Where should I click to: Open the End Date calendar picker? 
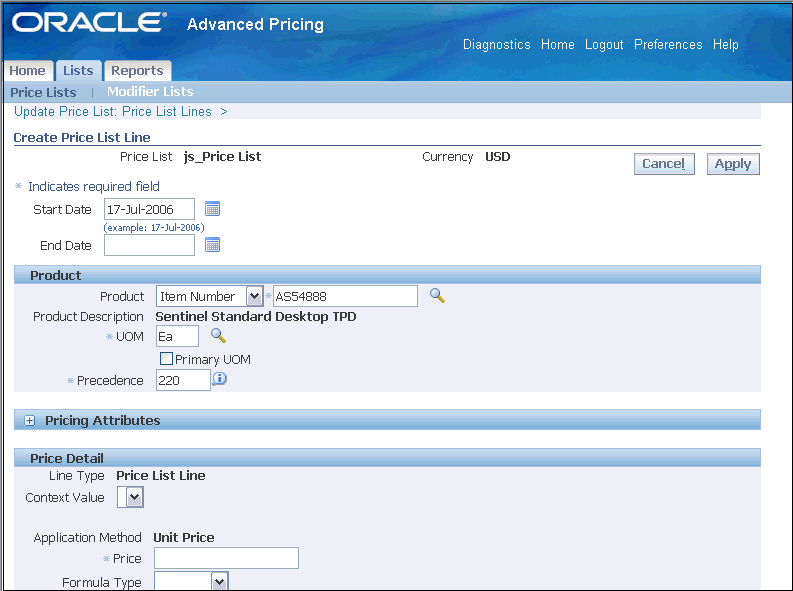212,245
